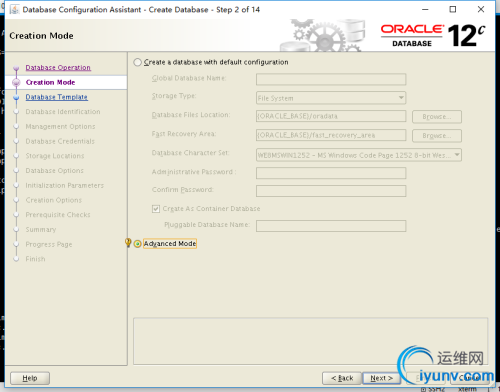Click the Database Options step

click(x=55, y=170)
